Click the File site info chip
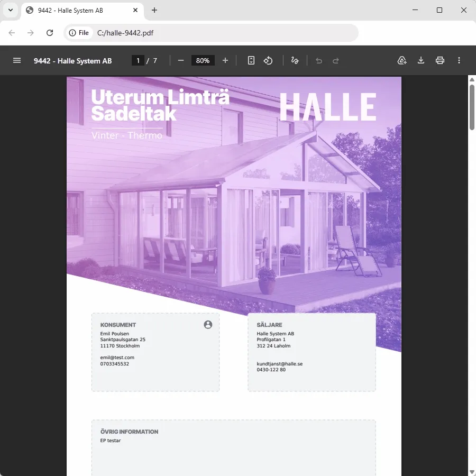The image size is (476, 476). click(79, 33)
